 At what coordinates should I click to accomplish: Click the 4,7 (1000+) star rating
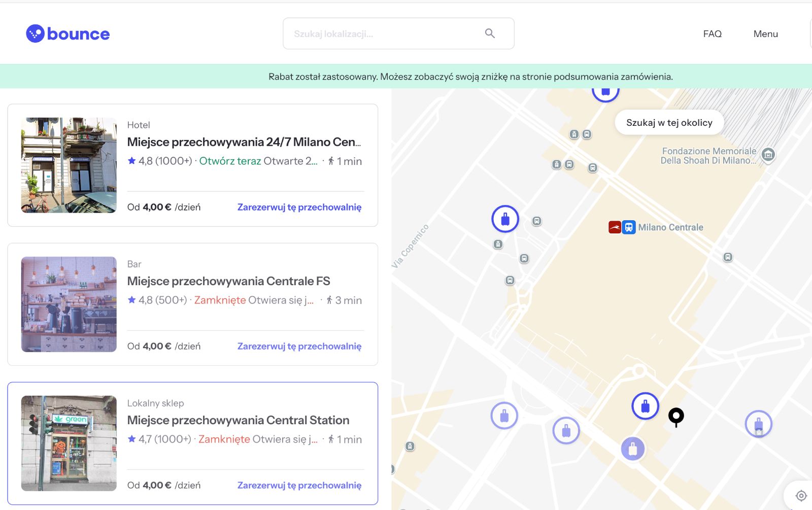pos(159,439)
